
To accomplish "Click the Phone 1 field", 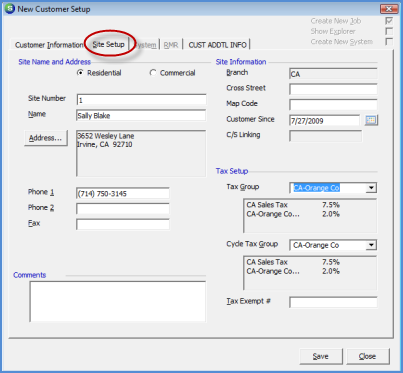I will 123,193.
